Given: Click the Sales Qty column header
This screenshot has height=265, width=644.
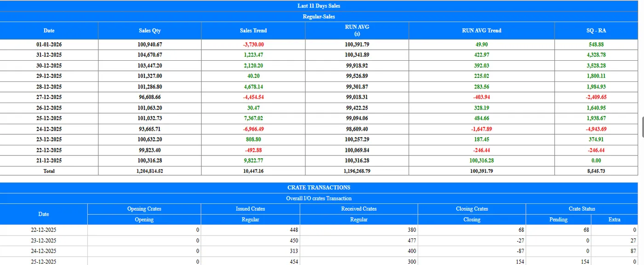Looking at the screenshot, I should (x=150, y=31).
